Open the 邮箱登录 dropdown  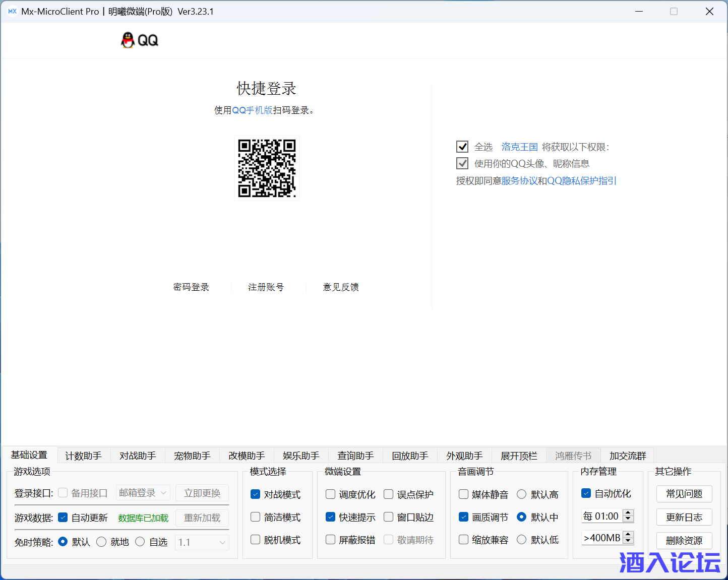(x=143, y=493)
